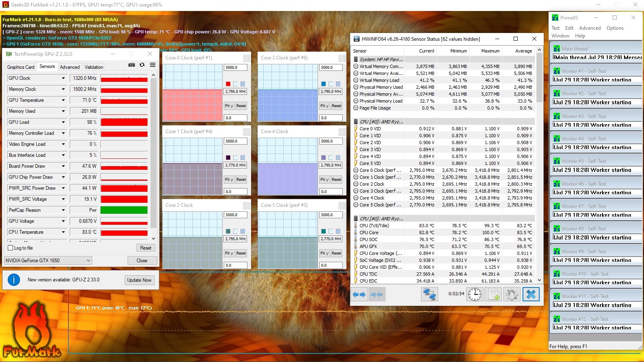
Task: Open the GPU Voltage sensor dropdown
Action: [x=63, y=221]
